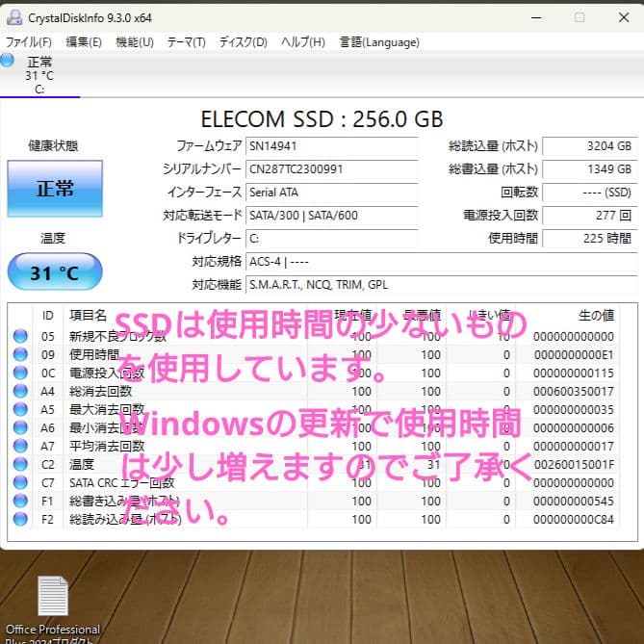Select the 総消去回数 attribute row
Image resolution: width=644 pixels, height=644 pixels.
tap(315, 391)
